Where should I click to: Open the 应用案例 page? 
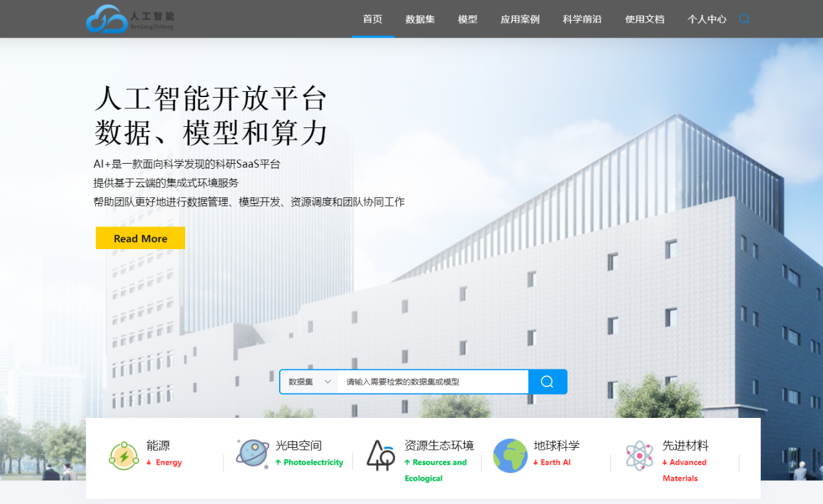519,19
